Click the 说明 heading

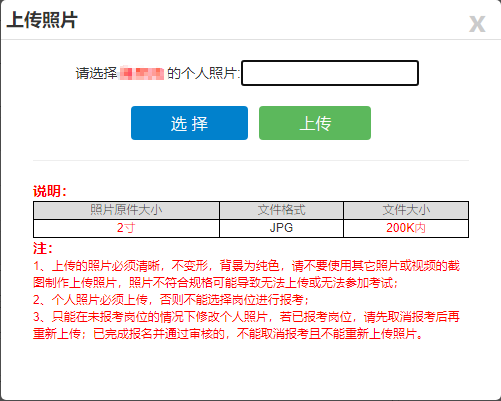(x=50, y=191)
